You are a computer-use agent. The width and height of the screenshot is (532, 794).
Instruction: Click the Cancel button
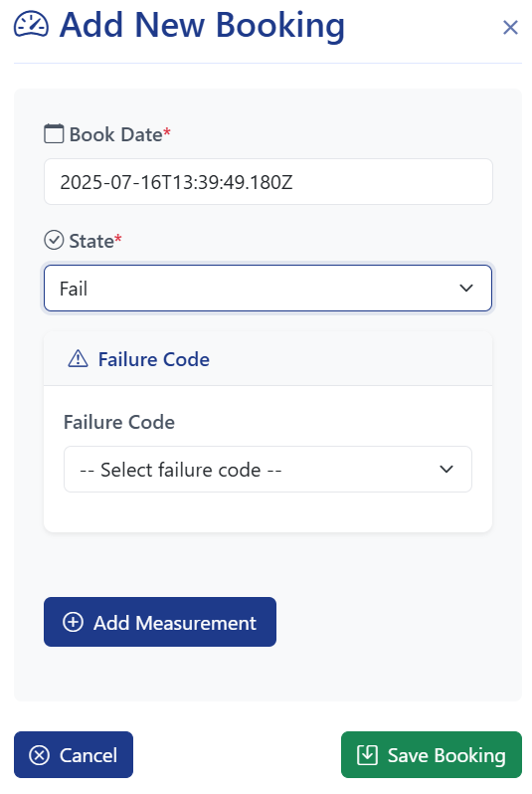74,754
